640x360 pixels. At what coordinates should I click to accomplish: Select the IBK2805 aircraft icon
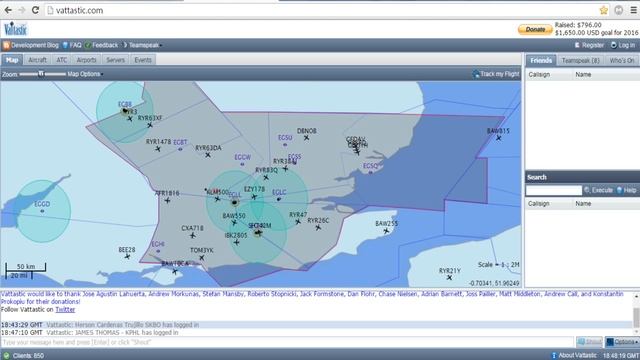coord(236,242)
